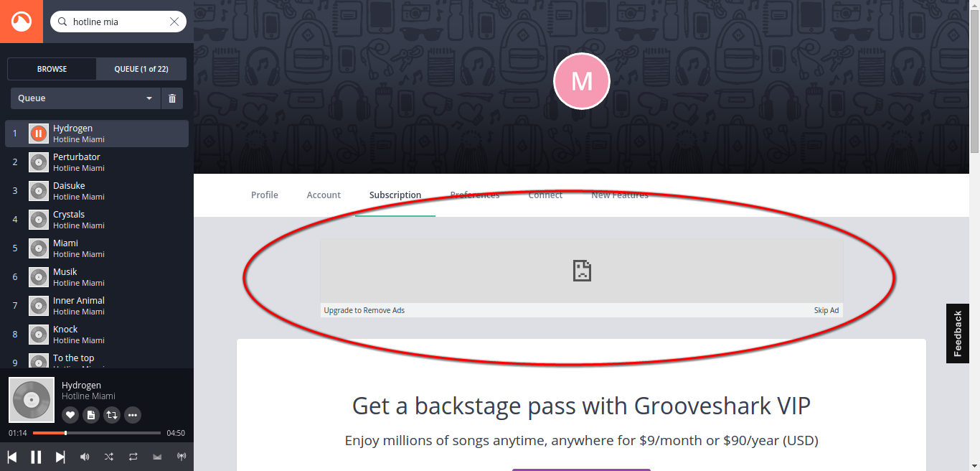Expand the Queue dropdown selector
The width and height of the screenshot is (980, 471).
(x=85, y=98)
